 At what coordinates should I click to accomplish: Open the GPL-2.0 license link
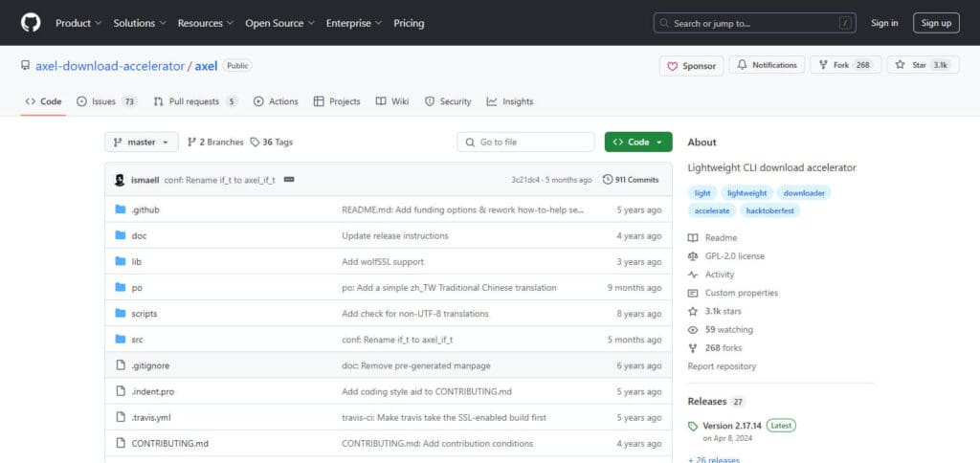coord(734,256)
